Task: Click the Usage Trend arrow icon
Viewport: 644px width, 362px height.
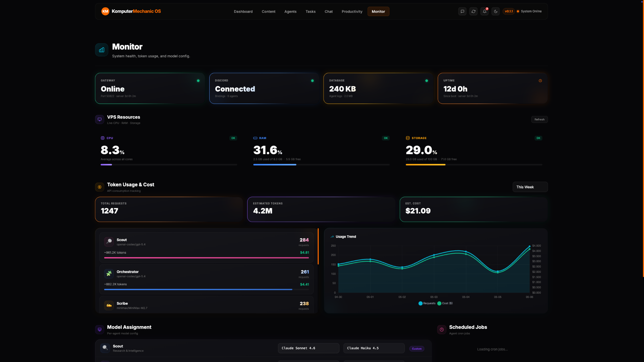Action: (x=332, y=237)
